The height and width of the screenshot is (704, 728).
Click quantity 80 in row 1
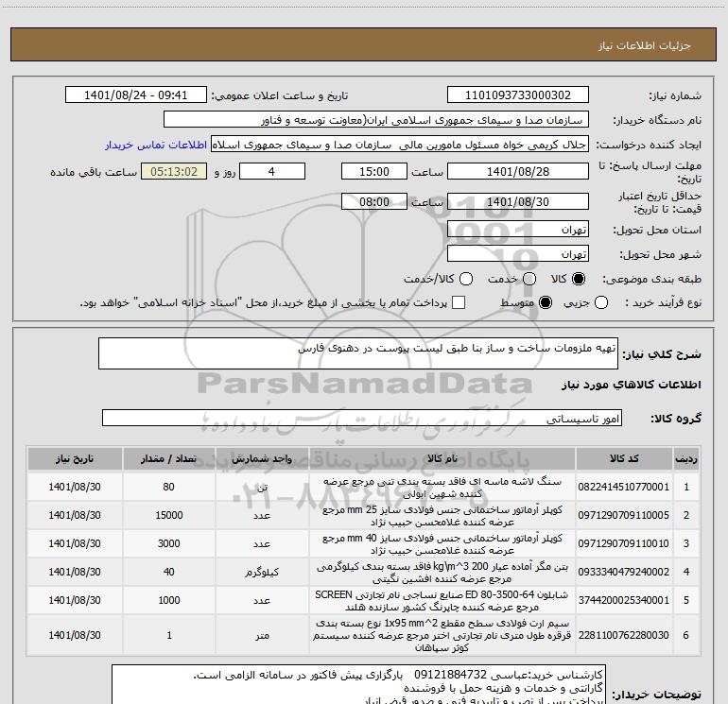(168, 487)
